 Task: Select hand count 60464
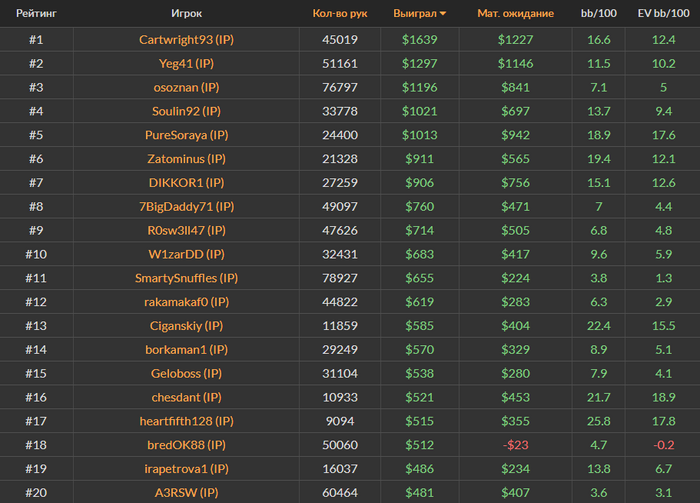click(340, 493)
